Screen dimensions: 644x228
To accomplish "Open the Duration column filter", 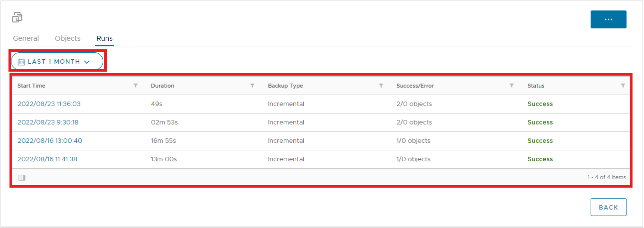I will tap(252, 86).
